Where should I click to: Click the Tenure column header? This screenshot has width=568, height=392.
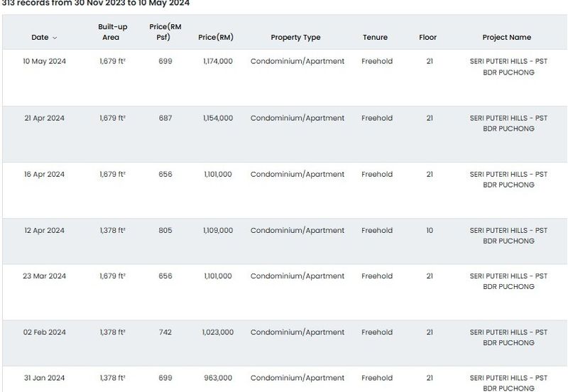[x=375, y=38]
